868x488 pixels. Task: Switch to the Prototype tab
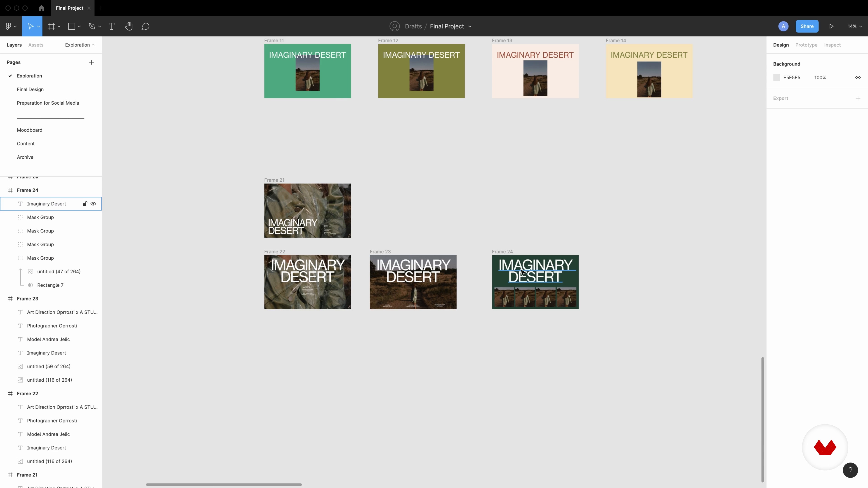[x=806, y=45]
